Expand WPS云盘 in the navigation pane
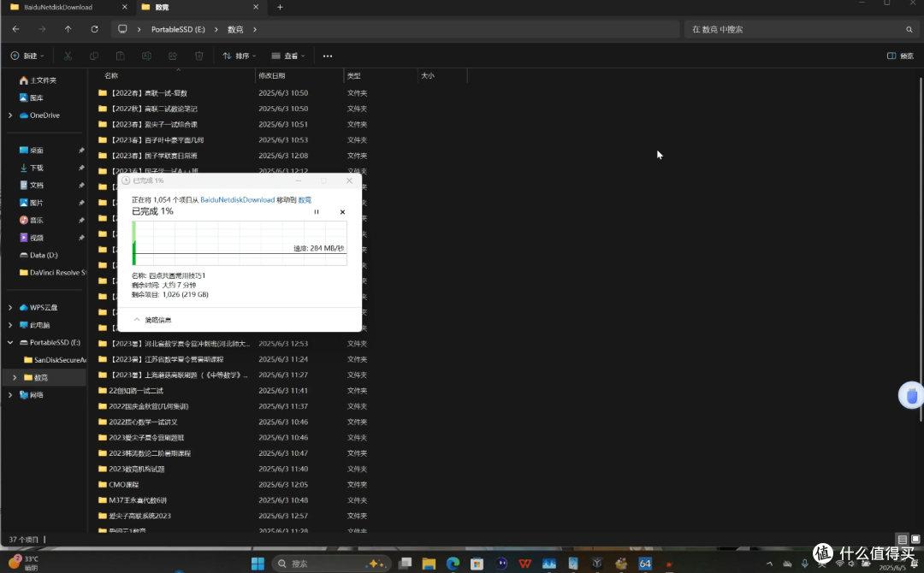 click(10, 307)
